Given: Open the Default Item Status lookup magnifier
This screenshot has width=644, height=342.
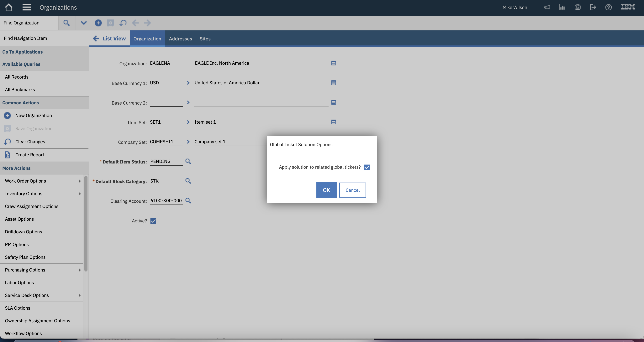Looking at the screenshot, I should point(188,161).
